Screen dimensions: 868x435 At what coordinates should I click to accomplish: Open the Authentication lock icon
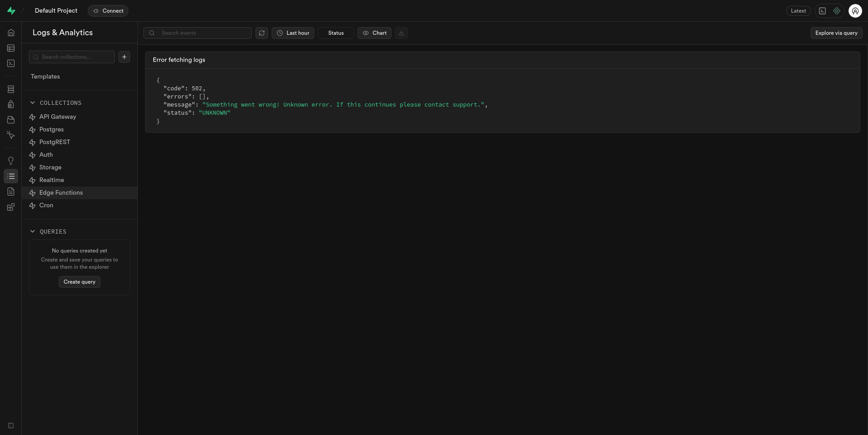click(x=11, y=104)
